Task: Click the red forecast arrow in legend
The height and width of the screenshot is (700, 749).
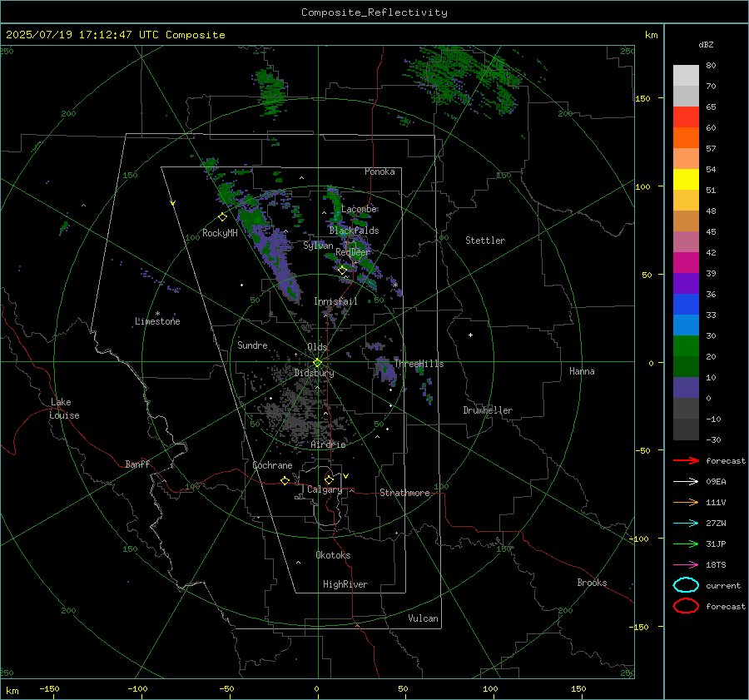Action: (x=686, y=460)
